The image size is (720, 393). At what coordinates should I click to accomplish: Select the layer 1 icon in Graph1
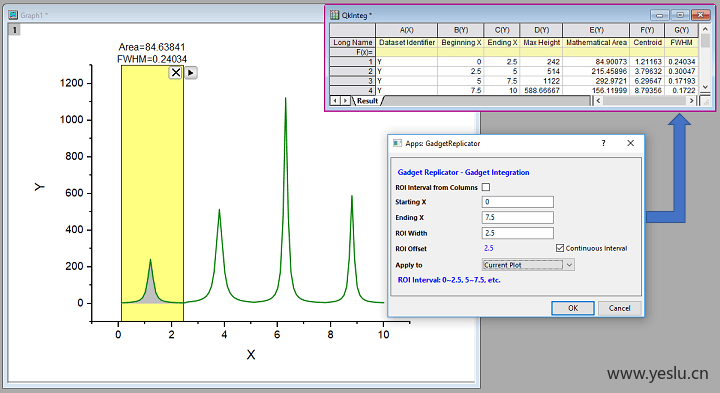point(14,30)
